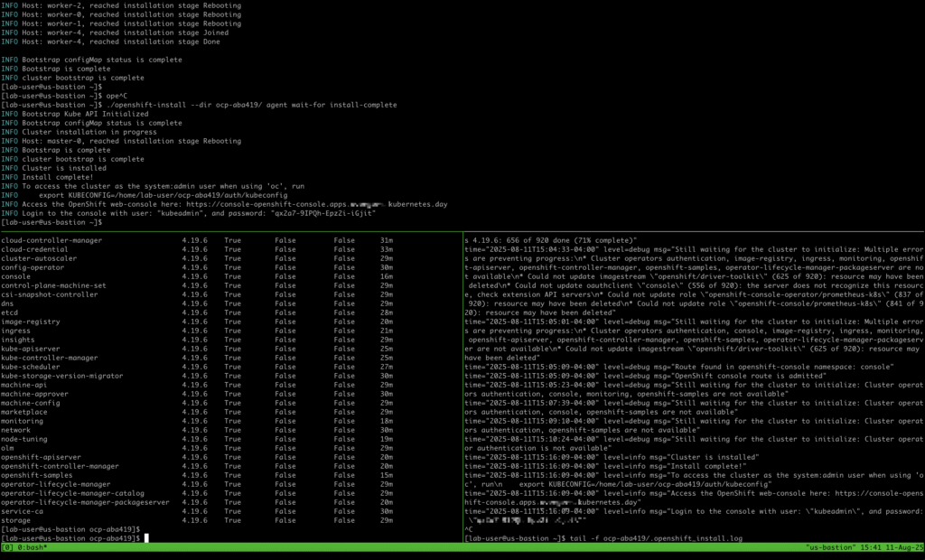Click the 18m age in the monitoring operator row
The image size is (925, 560).
pos(387,421)
